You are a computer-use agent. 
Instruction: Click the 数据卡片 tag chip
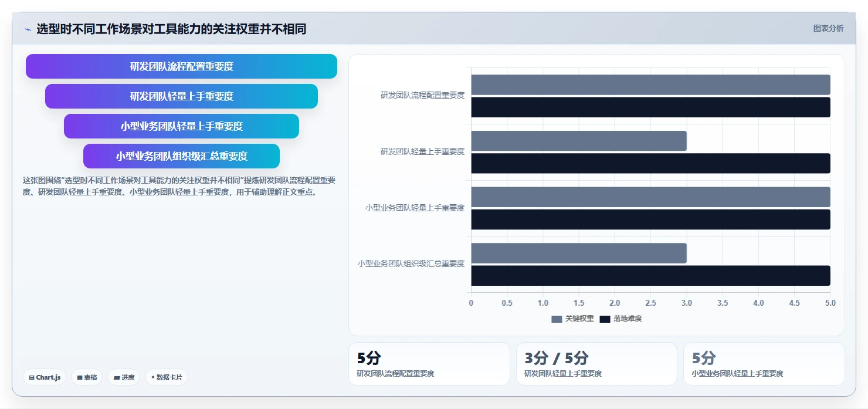167,377
